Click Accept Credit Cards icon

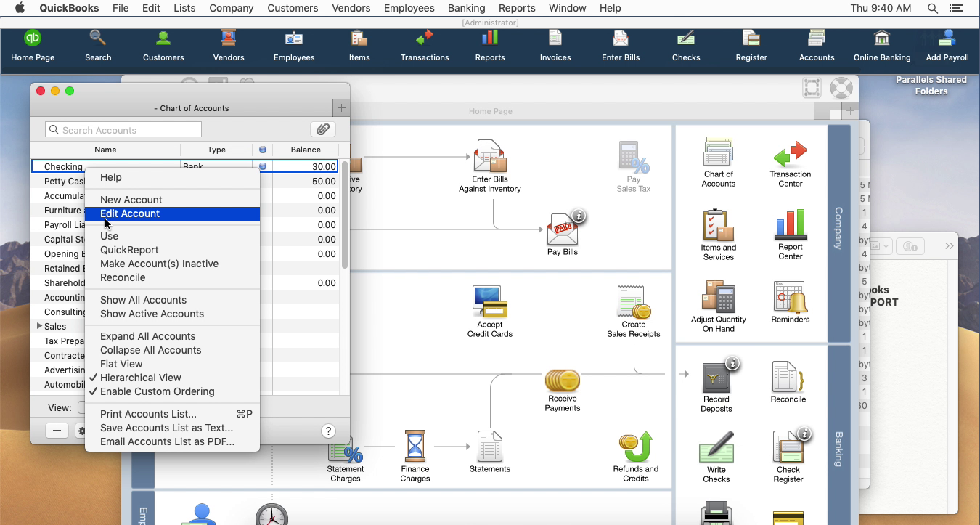point(490,312)
